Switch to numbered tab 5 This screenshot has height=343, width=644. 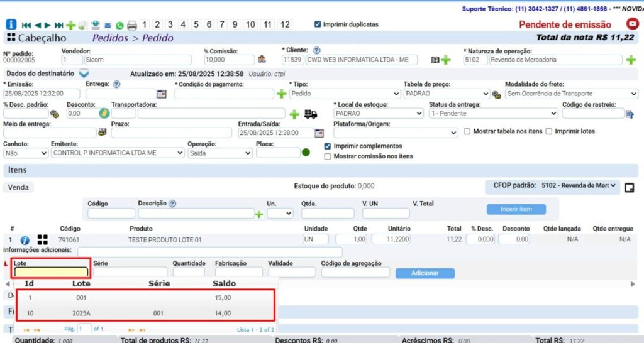click(x=196, y=24)
